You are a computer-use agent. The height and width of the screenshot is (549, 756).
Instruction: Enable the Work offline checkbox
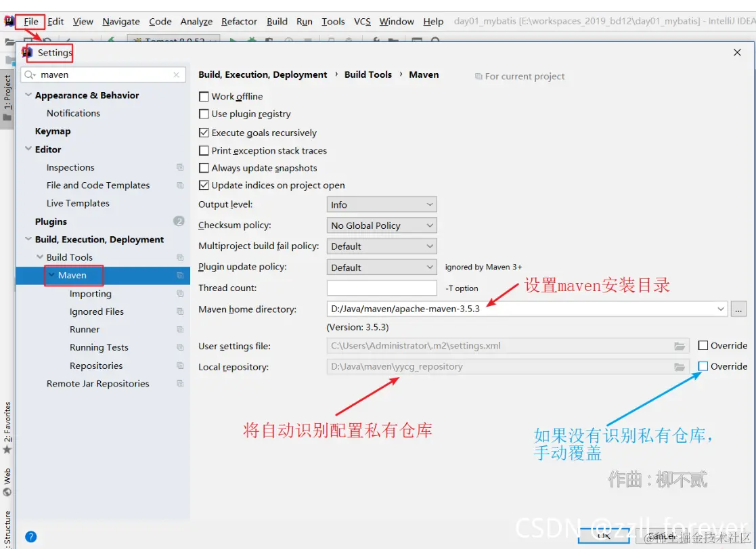click(x=204, y=97)
